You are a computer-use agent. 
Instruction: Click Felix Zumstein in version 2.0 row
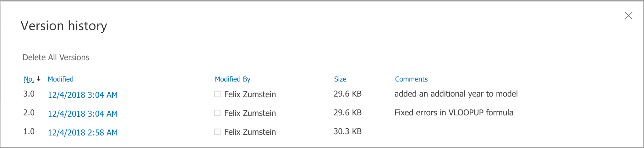[250, 113]
